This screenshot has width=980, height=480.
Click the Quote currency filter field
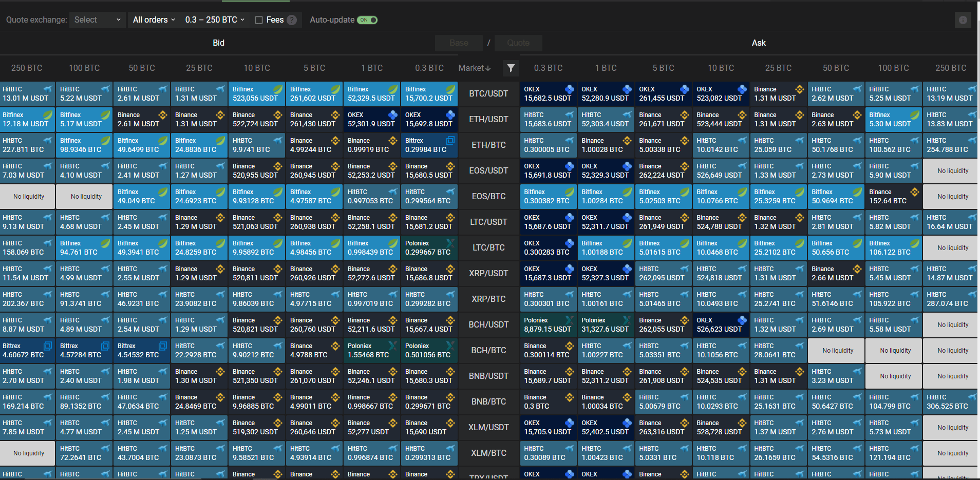coord(518,43)
